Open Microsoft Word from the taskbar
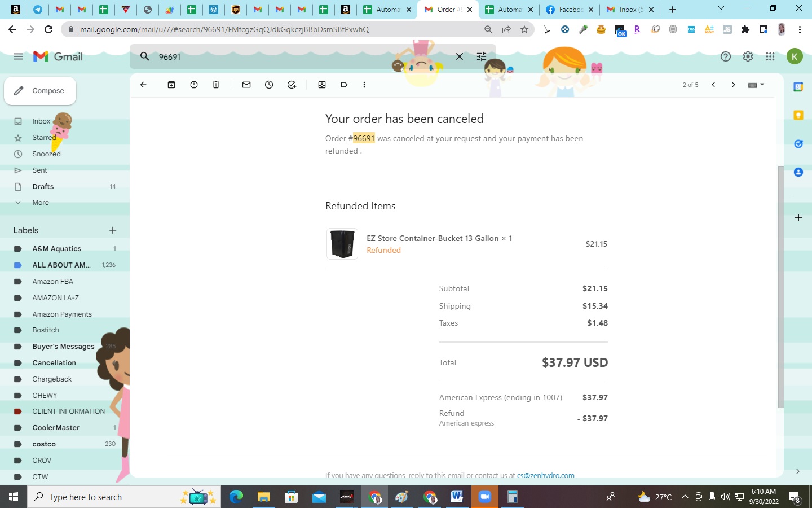This screenshot has height=508, width=812. pyautogui.click(x=457, y=497)
